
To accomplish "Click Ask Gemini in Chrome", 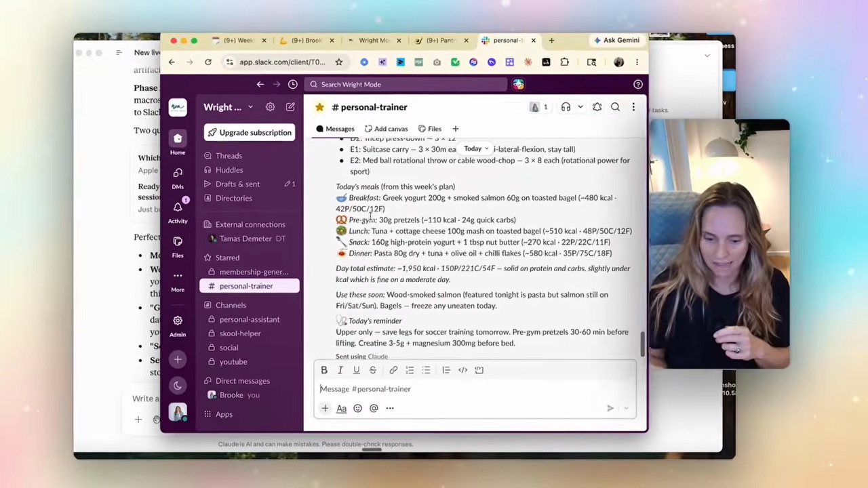I will click(x=616, y=40).
